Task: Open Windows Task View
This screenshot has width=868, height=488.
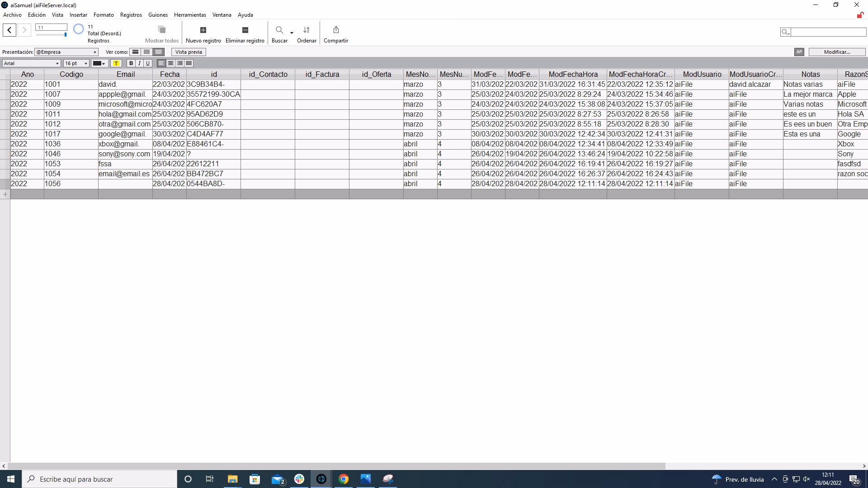Action: (209, 479)
